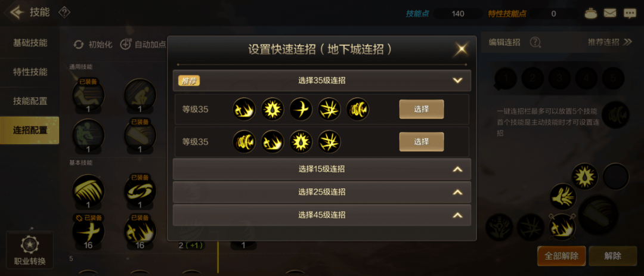This screenshot has width=644, height=276.
Task: Open the help question mark beside 技能
Action: [x=64, y=13]
